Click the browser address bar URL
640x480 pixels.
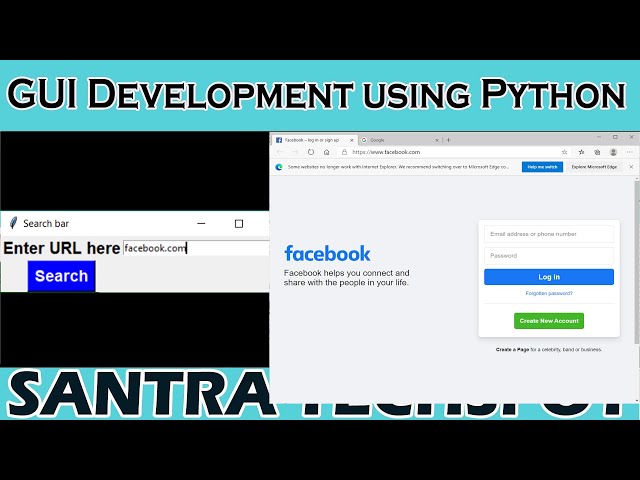click(x=386, y=152)
